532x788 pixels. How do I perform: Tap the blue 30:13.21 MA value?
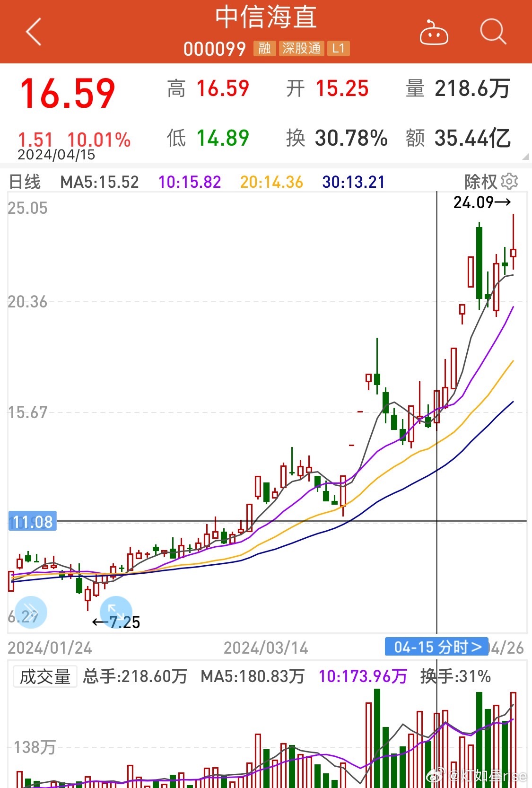point(354,182)
